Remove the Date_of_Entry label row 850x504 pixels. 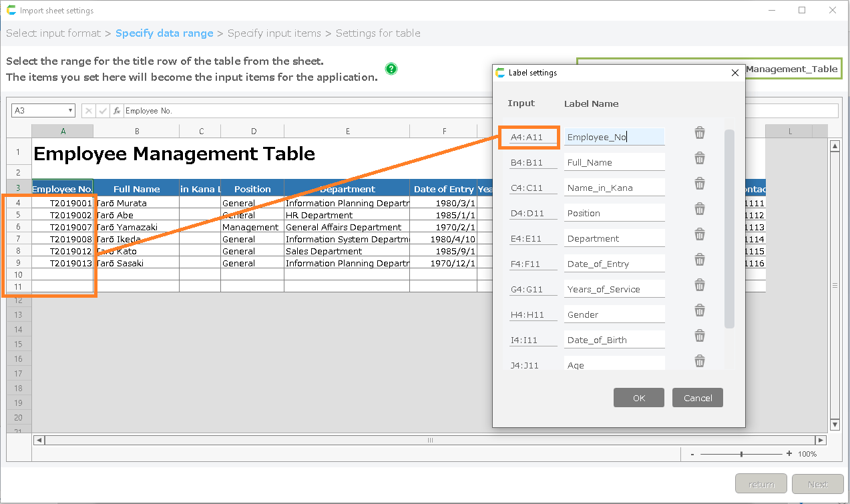coord(700,260)
